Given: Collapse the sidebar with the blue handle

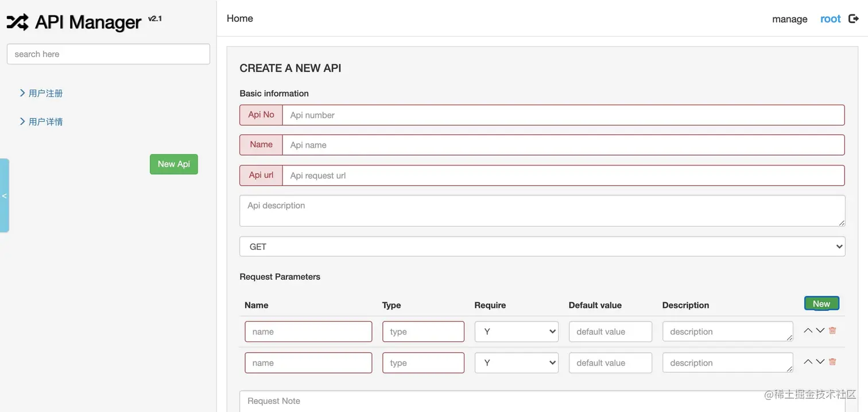Looking at the screenshot, I should pos(5,196).
